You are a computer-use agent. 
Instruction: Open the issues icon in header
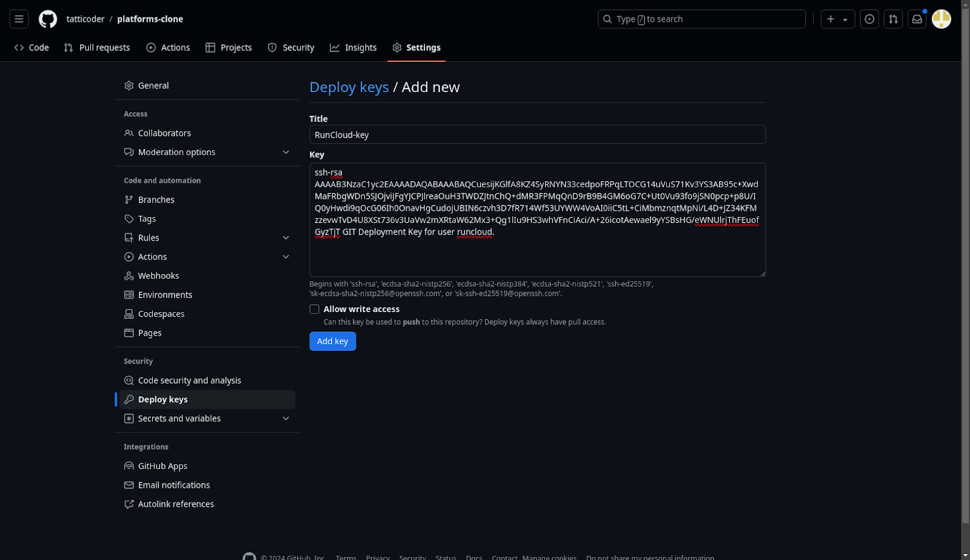[x=869, y=19]
